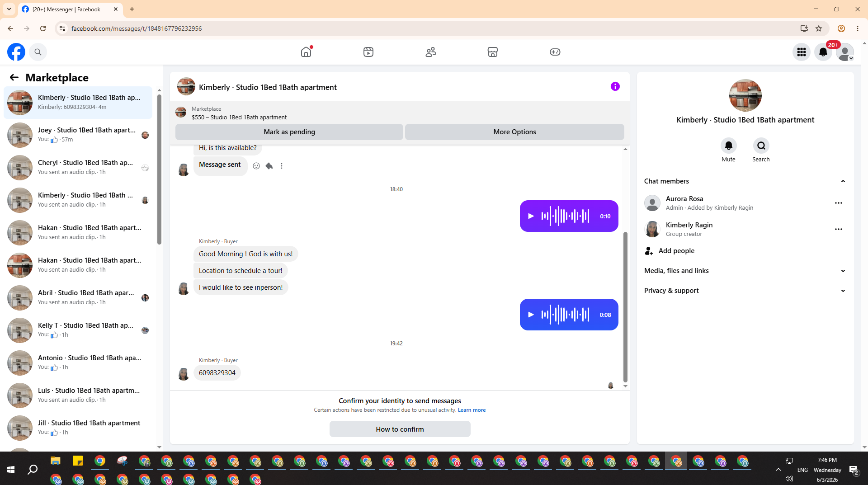Play the 0:08 audio clip
Screen dimensions: 868x485
click(x=531, y=315)
